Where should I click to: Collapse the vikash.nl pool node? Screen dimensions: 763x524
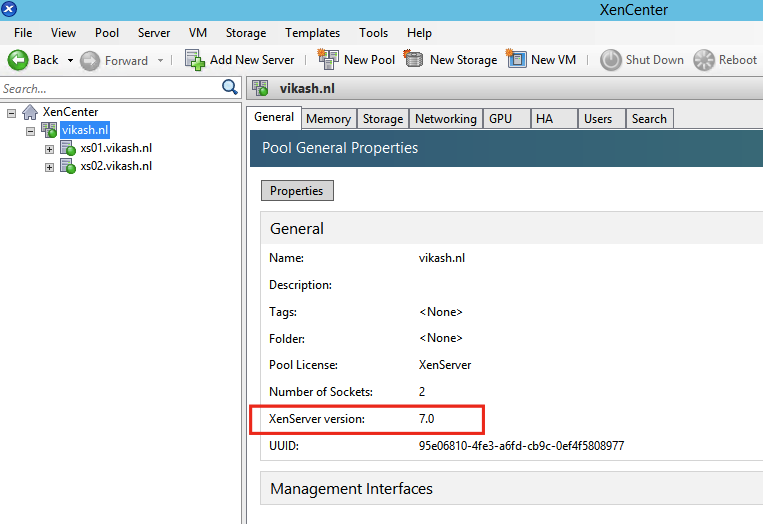(31, 131)
